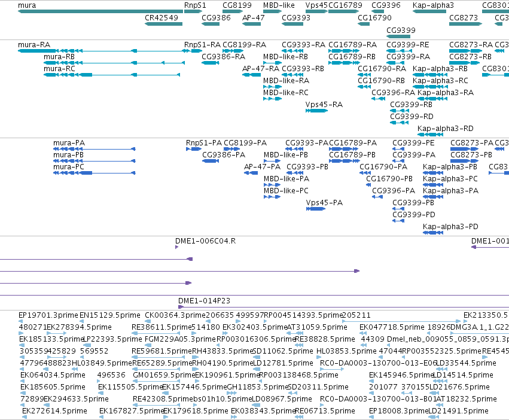Click the CG16789-RA transcript label
The height and width of the screenshot is (420, 509).
pyautogui.click(x=352, y=44)
